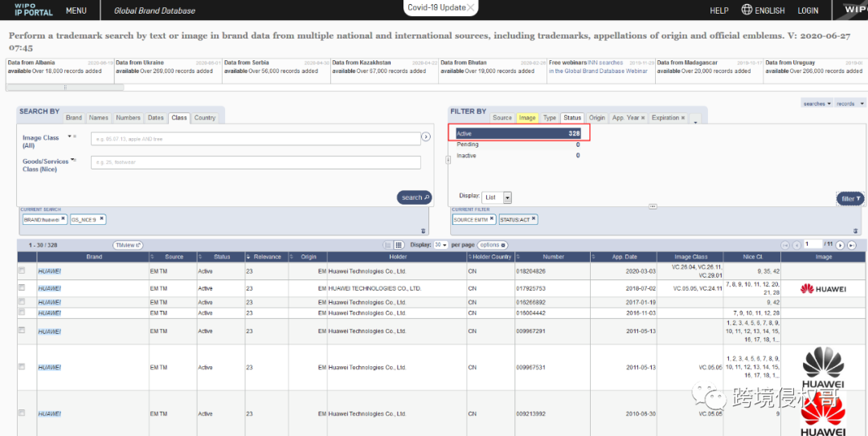Click the filter button
The height and width of the screenshot is (436, 868).
click(850, 198)
